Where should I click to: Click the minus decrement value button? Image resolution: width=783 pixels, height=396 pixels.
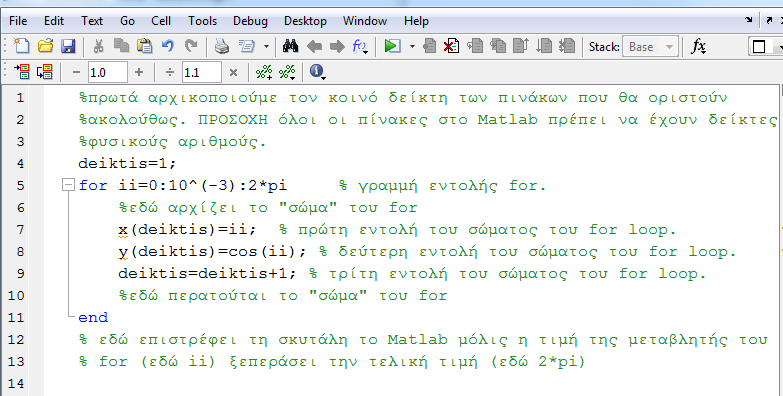pyautogui.click(x=76, y=72)
